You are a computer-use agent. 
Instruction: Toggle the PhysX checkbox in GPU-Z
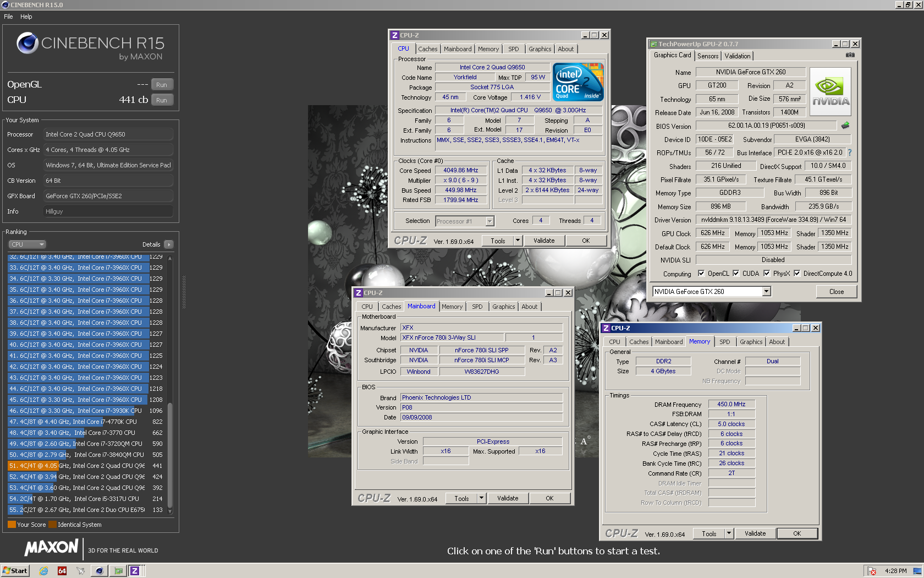coord(766,274)
